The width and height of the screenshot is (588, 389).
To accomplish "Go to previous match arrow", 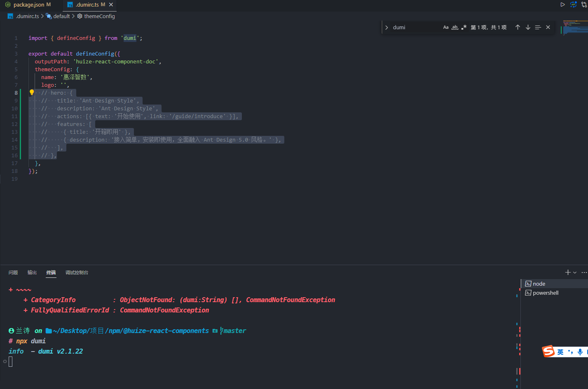I will point(518,27).
